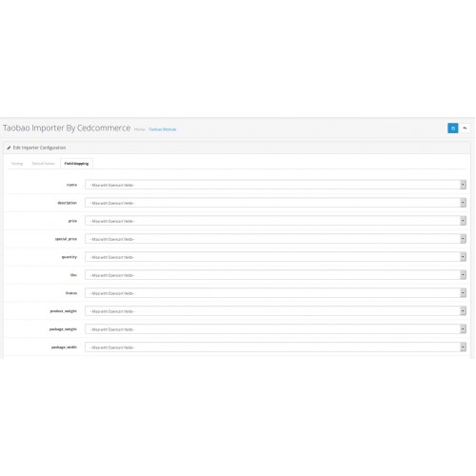This screenshot has height=476, width=476.
Task: Click the arrow on the package_width dropdown
Action: (463, 347)
